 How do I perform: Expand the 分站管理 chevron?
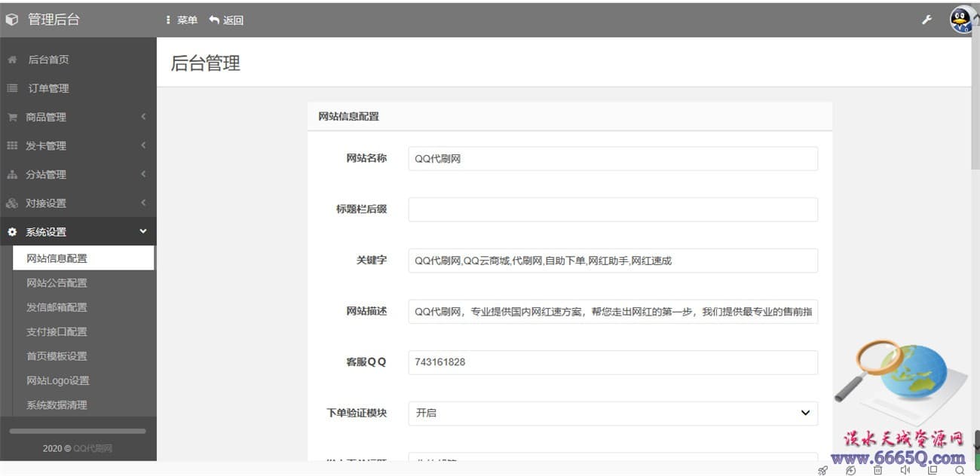coord(143,174)
